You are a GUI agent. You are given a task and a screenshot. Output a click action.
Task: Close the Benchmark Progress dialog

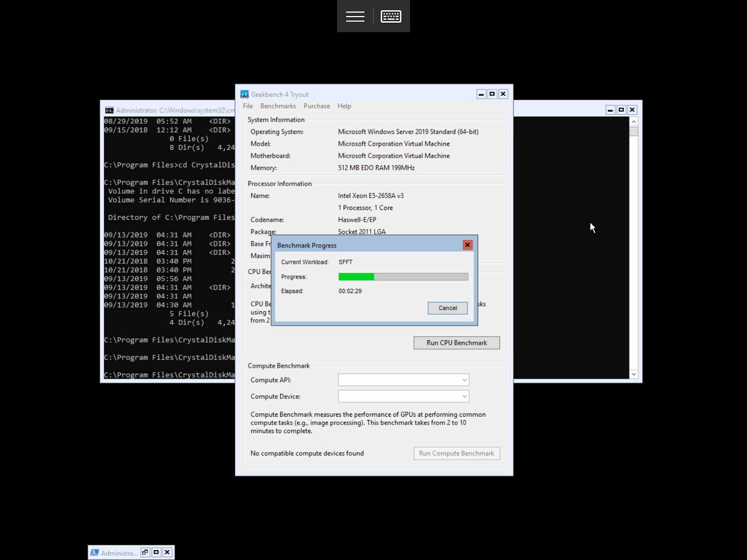click(467, 245)
